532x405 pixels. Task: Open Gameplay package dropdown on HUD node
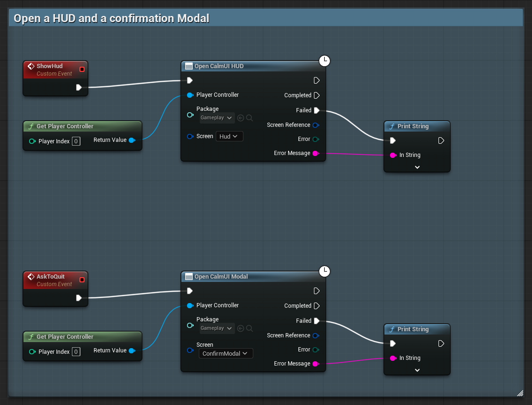pyautogui.click(x=216, y=118)
